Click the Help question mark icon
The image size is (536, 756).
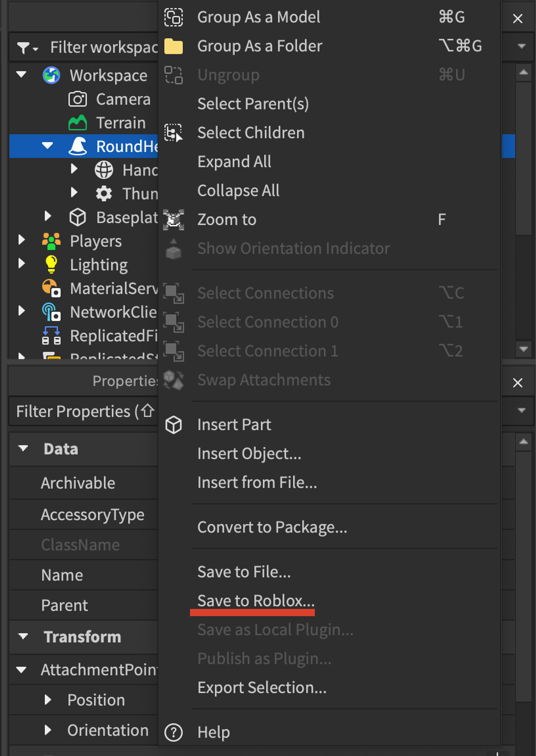pos(174,732)
